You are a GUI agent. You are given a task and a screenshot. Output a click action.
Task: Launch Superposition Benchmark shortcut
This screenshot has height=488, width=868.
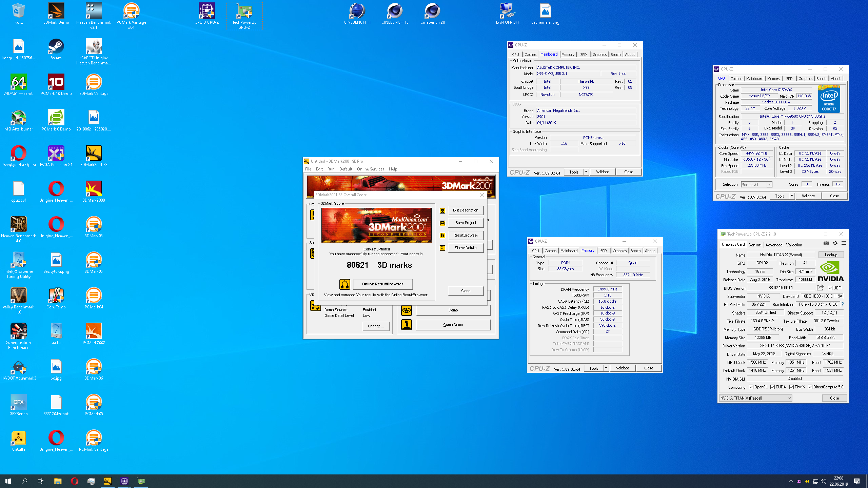point(19,337)
